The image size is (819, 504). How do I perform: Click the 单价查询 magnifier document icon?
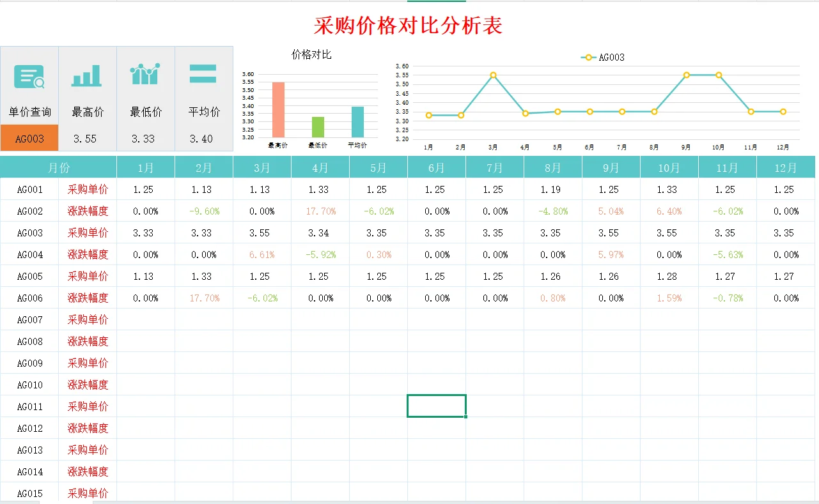[29, 75]
